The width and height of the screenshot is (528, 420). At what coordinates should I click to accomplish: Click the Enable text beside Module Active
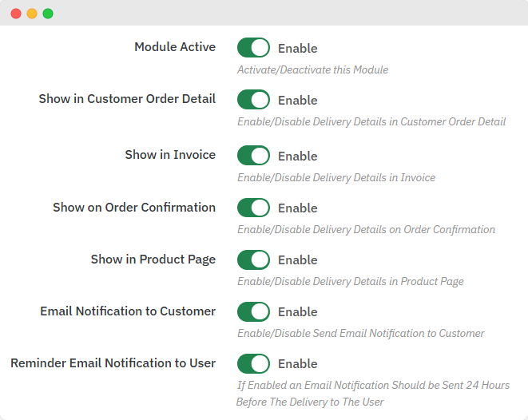[x=297, y=48]
